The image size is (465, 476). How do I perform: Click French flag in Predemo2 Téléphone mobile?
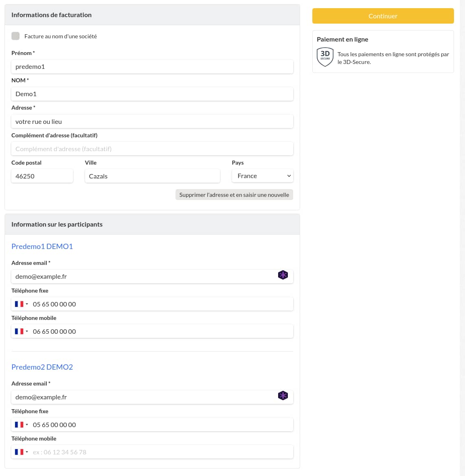(19, 452)
